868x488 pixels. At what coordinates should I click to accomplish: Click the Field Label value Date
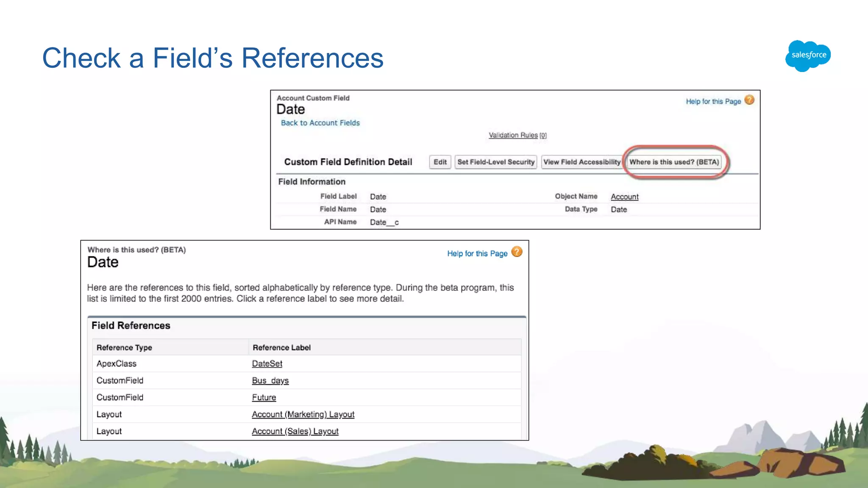378,197
